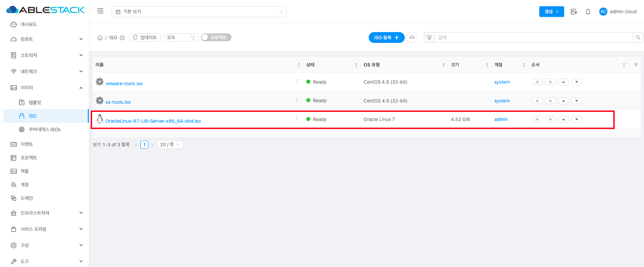Click the search magnifier icon

coord(638,38)
